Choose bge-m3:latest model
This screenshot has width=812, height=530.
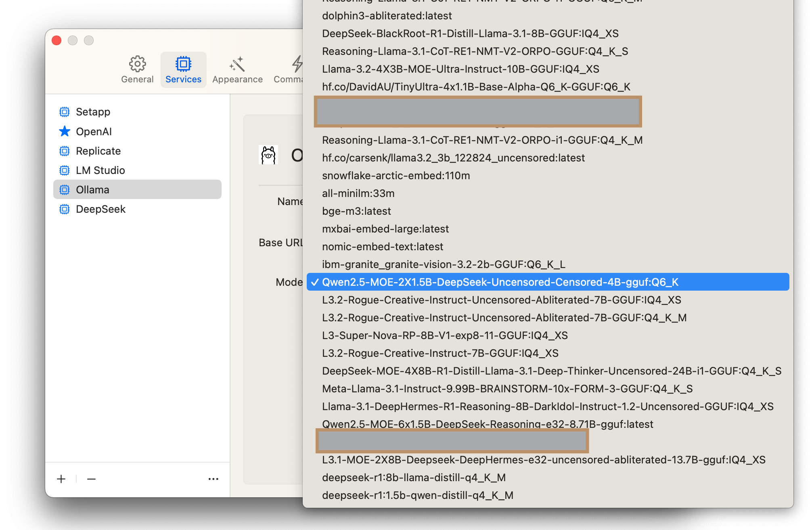click(548, 211)
